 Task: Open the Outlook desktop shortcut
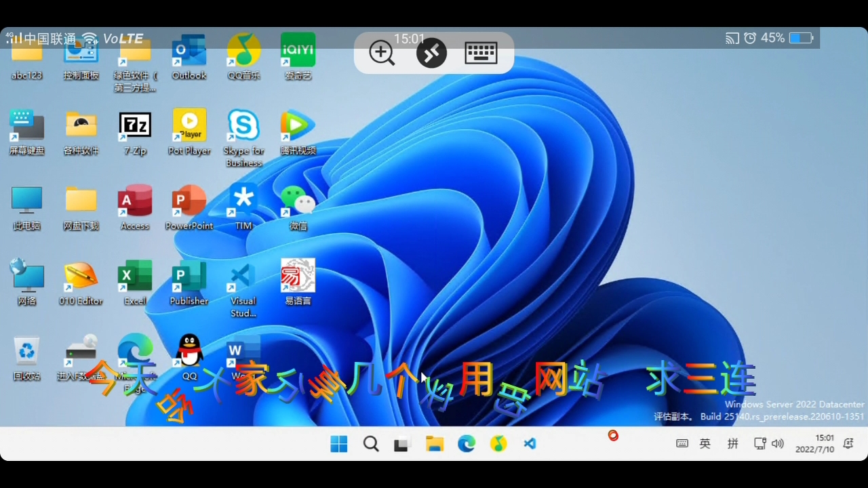click(x=189, y=57)
